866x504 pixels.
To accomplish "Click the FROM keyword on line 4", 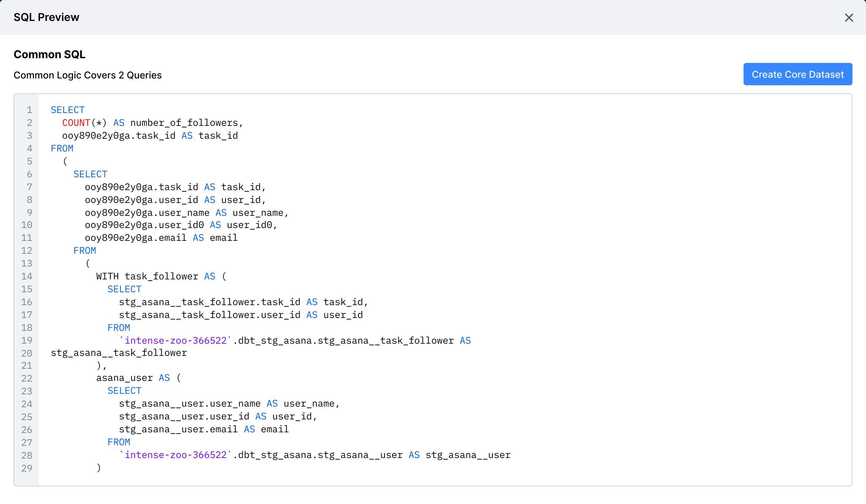I will pos(62,148).
